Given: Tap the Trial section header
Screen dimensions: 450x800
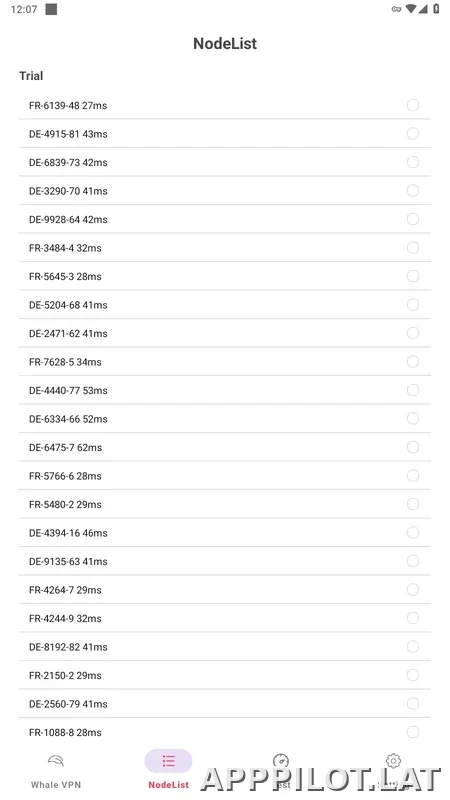Looking at the screenshot, I should (x=31, y=76).
